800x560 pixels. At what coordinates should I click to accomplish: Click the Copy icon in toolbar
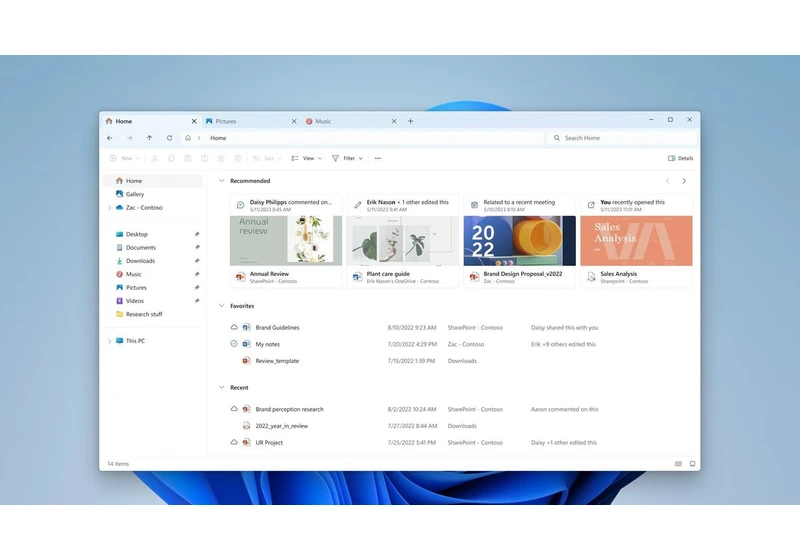(x=171, y=158)
